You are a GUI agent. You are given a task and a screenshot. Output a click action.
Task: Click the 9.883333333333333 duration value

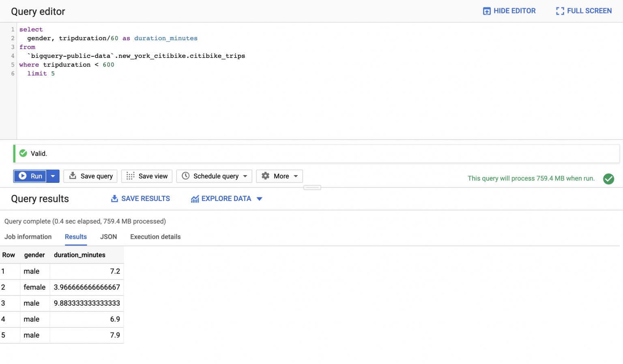[x=87, y=303]
